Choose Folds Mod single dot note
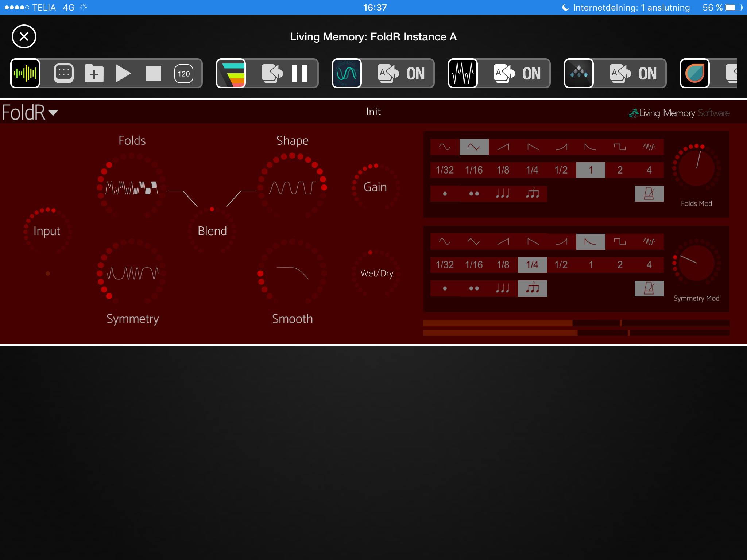Image resolution: width=747 pixels, height=560 pixels. (445, 194)
